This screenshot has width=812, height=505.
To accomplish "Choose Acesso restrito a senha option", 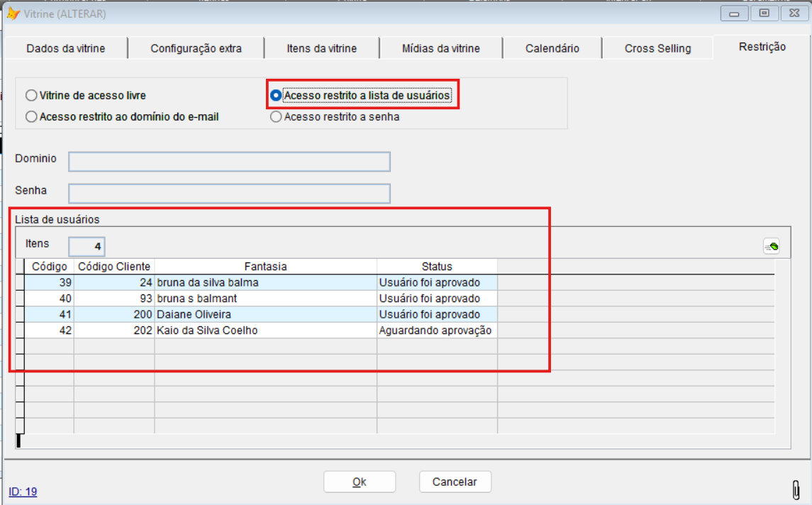I will tap(276, 117).
